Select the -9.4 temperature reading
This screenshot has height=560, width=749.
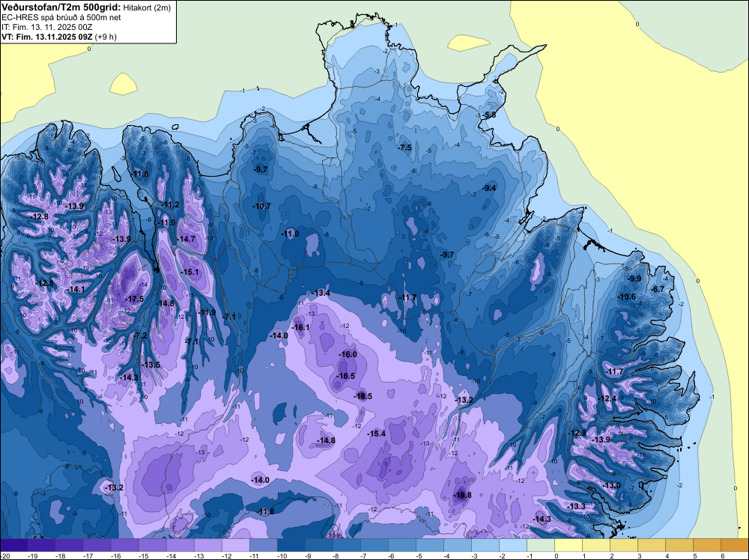click(488, 188)
